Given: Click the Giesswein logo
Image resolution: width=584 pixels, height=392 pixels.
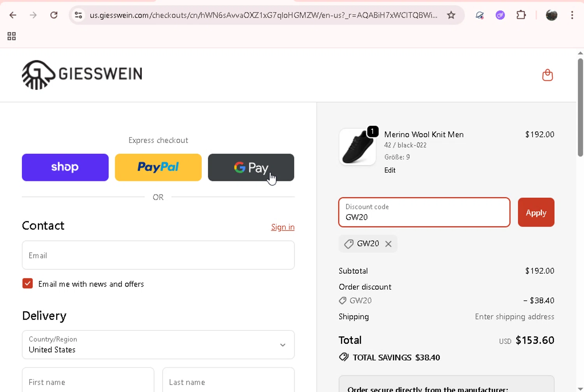Looking at the screenshot, I should click(82, 75).
